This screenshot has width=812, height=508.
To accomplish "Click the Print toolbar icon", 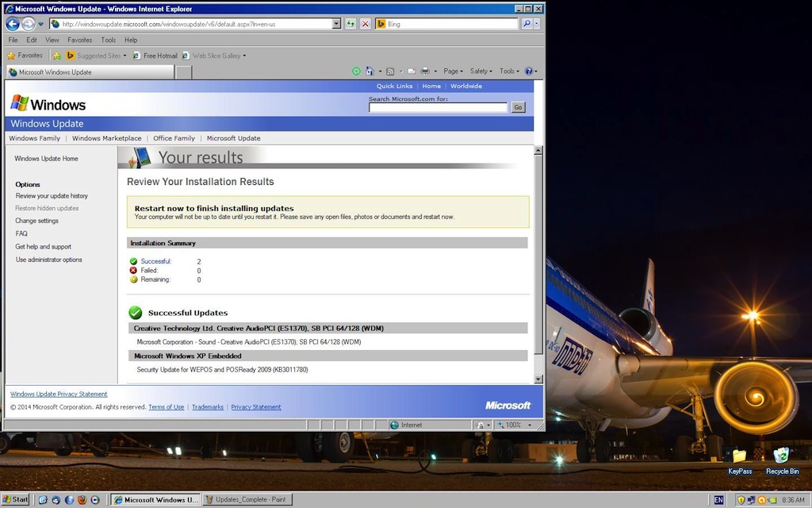I will 425,71.
